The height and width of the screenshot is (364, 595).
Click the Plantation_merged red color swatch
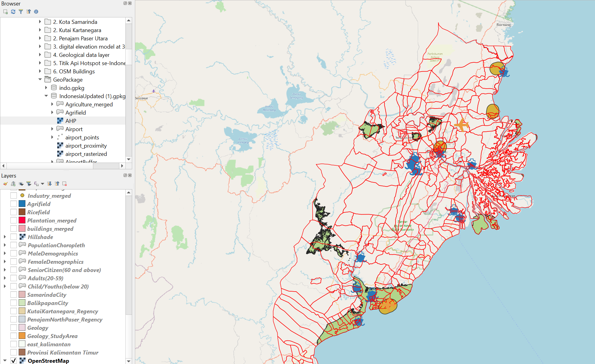tap(22, 220)
